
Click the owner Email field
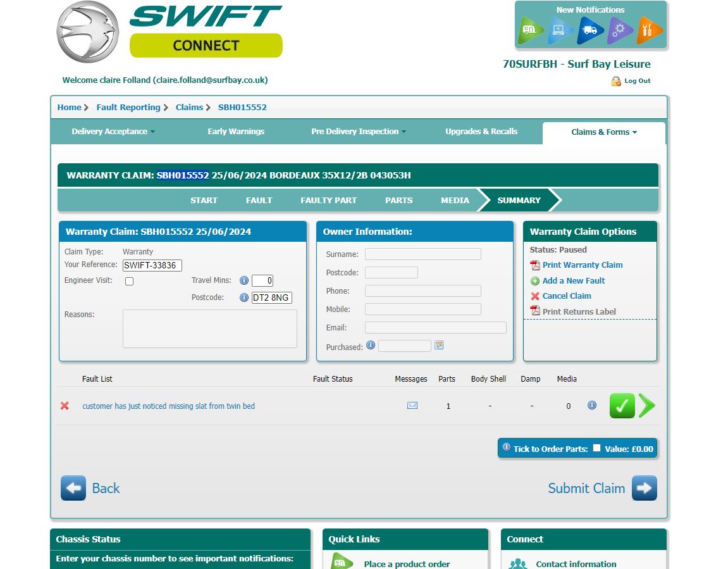(x=436, y=327)
